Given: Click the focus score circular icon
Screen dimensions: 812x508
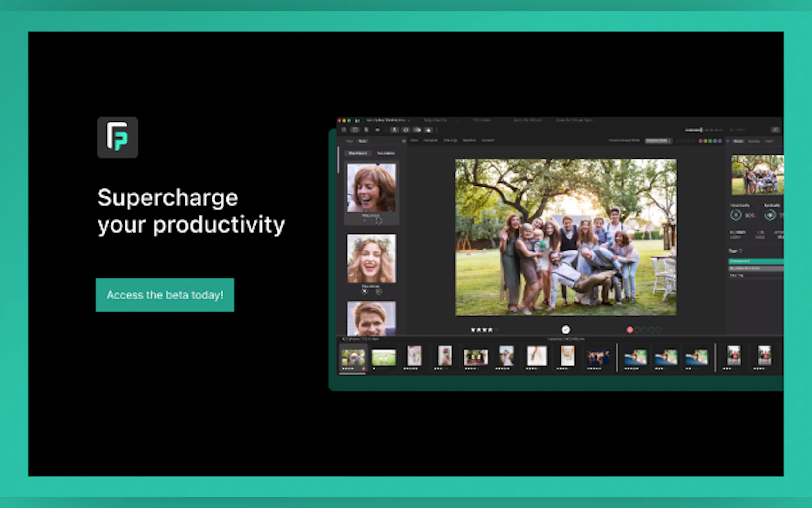Looking at the screenshot, I should click(736, 215).
